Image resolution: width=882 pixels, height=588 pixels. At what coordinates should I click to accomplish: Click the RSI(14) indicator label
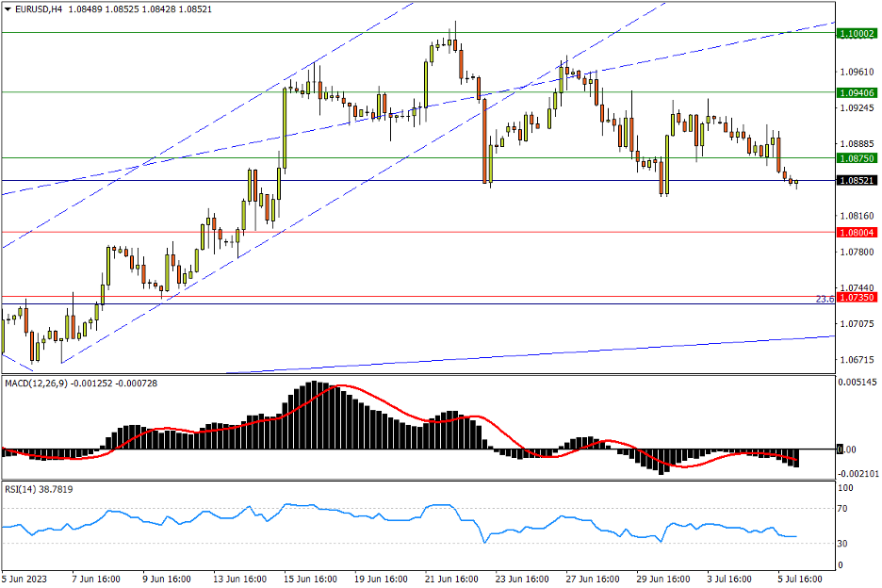coord(21,489)
